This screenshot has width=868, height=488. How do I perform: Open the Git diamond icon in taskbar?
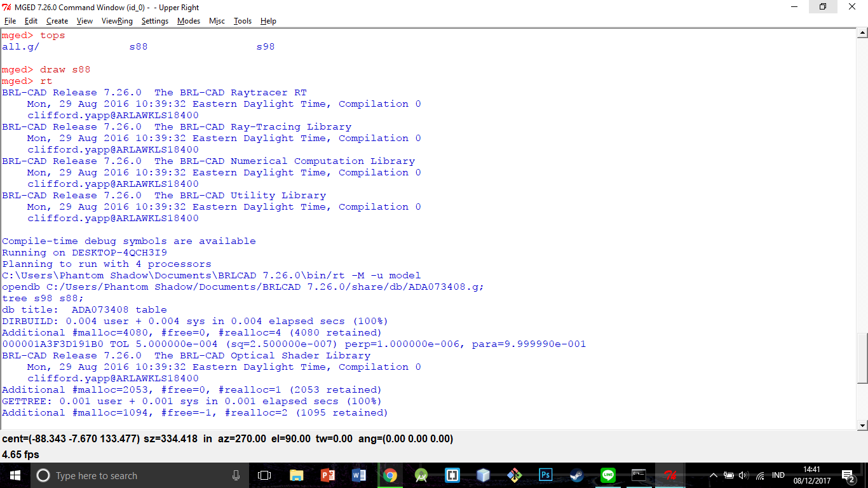pos(514,475)
